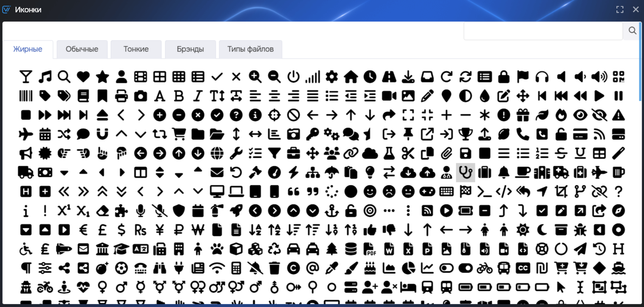Choose the paw print icon
This screenshot has height=307, width=644.
[217, 249]
